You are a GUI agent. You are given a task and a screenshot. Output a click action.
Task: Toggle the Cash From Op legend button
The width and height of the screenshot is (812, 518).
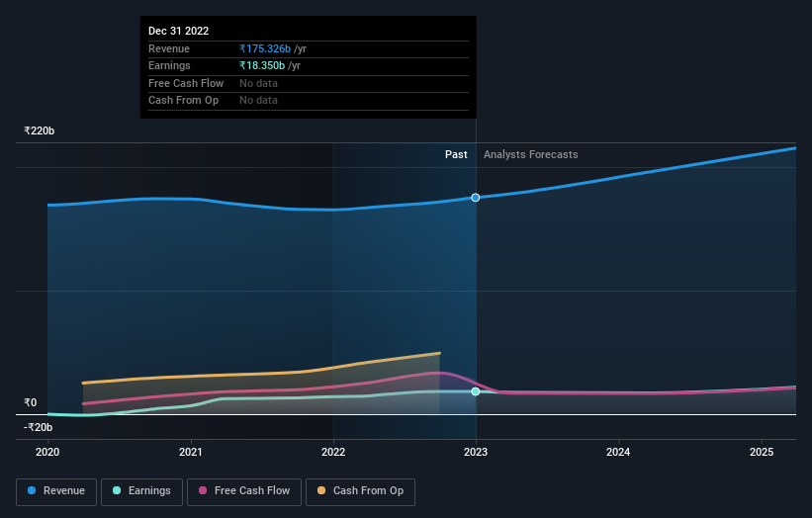[x=360, y=491]
